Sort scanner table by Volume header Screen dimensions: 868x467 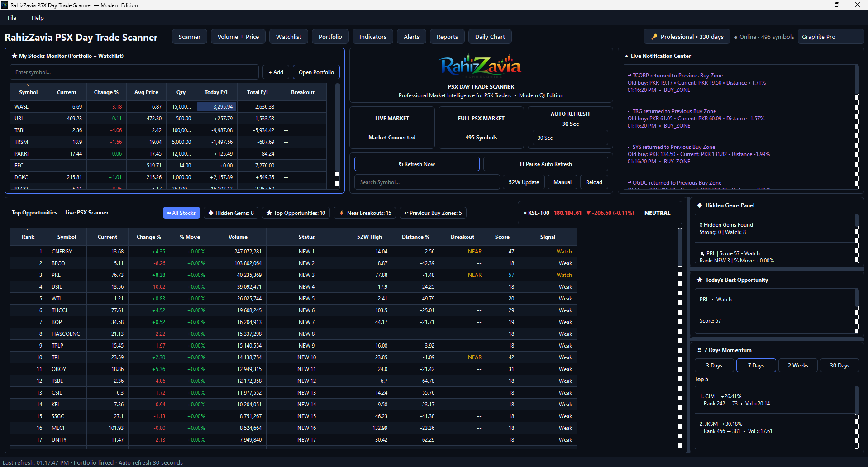pyautogui.click(x=238, y=237)
